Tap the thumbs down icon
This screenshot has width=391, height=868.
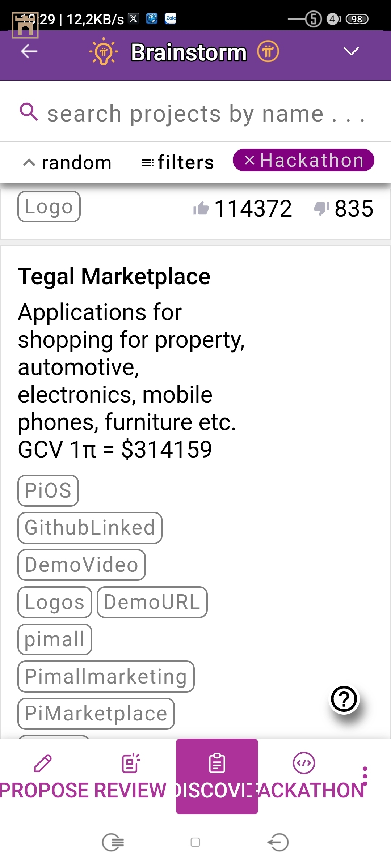click(321, 208)
